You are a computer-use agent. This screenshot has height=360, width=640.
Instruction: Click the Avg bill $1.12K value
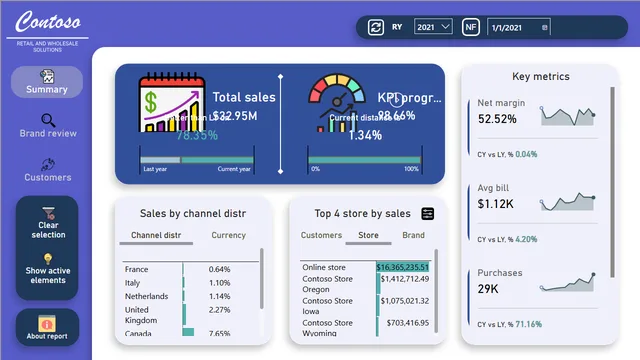tap(496, 204)
